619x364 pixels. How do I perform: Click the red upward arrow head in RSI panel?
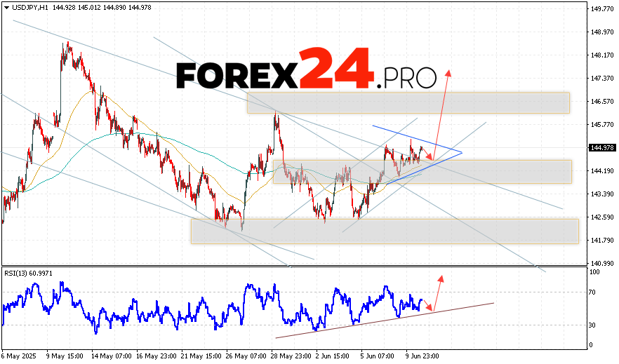(x=441, y=278)
